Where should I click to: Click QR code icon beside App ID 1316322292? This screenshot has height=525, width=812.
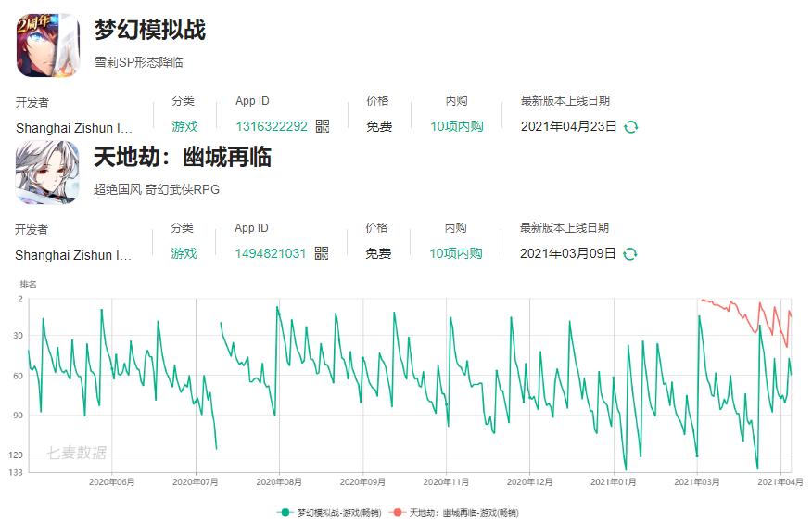click(323, 126)
